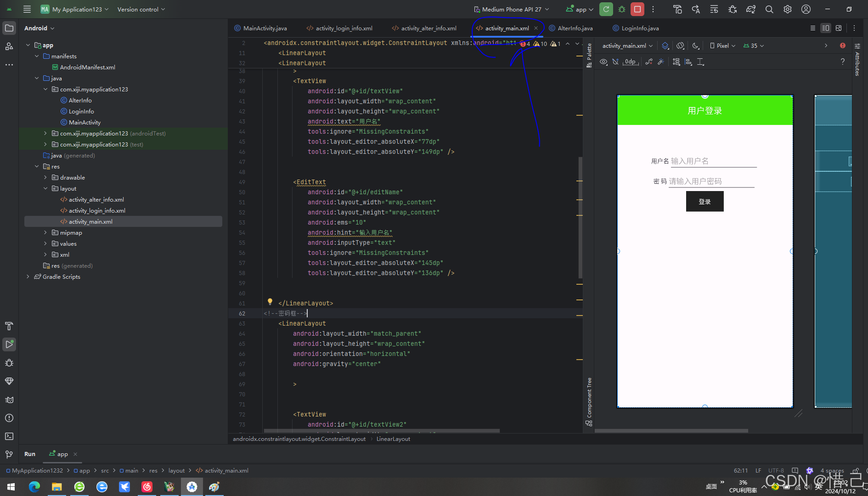
Task: Switch to the activity_login_info.xml tab
Action: (x=340, y=28)
